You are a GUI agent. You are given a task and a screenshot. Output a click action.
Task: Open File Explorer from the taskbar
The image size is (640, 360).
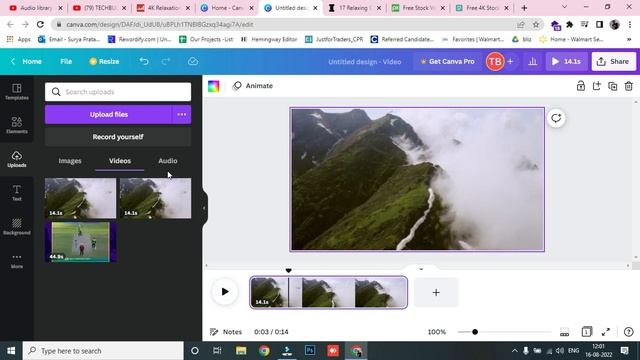[241, 351]
